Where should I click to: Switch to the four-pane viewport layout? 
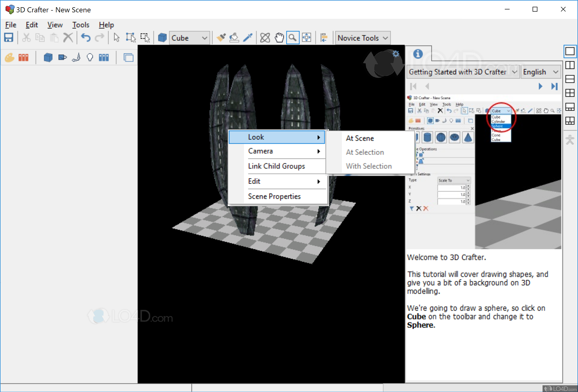click(570, 93)
